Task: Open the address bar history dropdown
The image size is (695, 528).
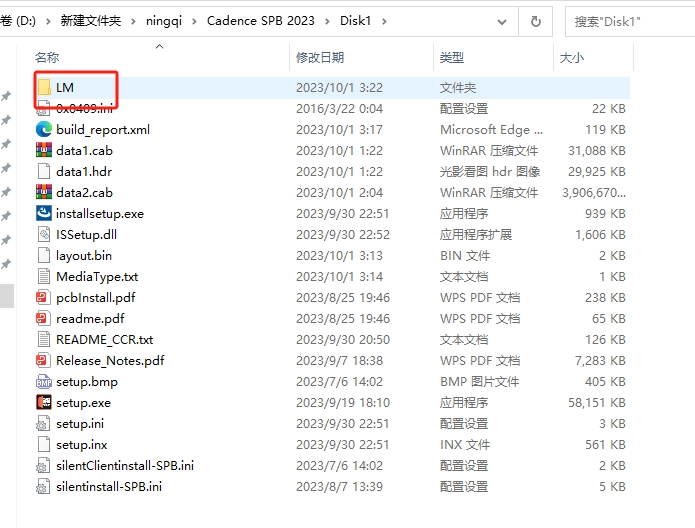Action: click(x=502, y=21)
